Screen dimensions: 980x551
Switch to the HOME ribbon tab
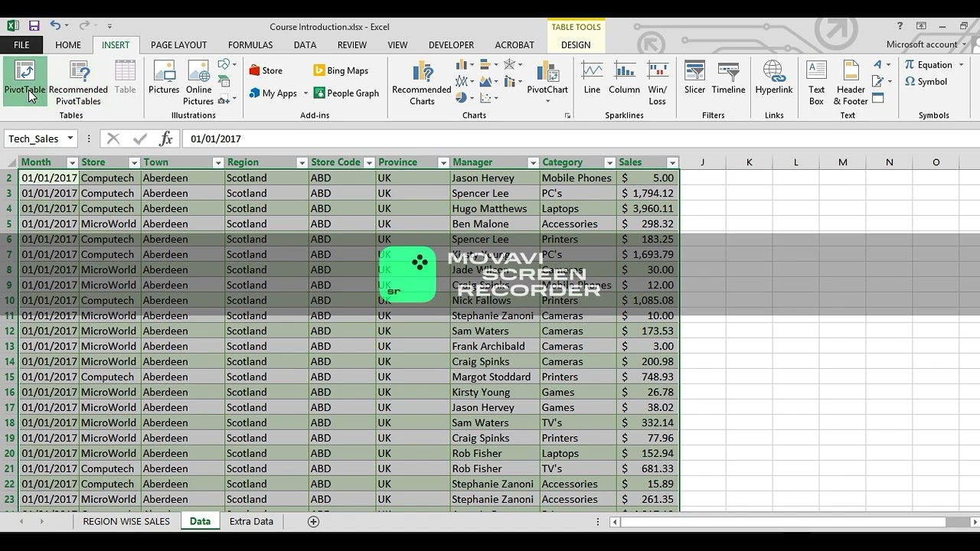(x=68, y=45)
